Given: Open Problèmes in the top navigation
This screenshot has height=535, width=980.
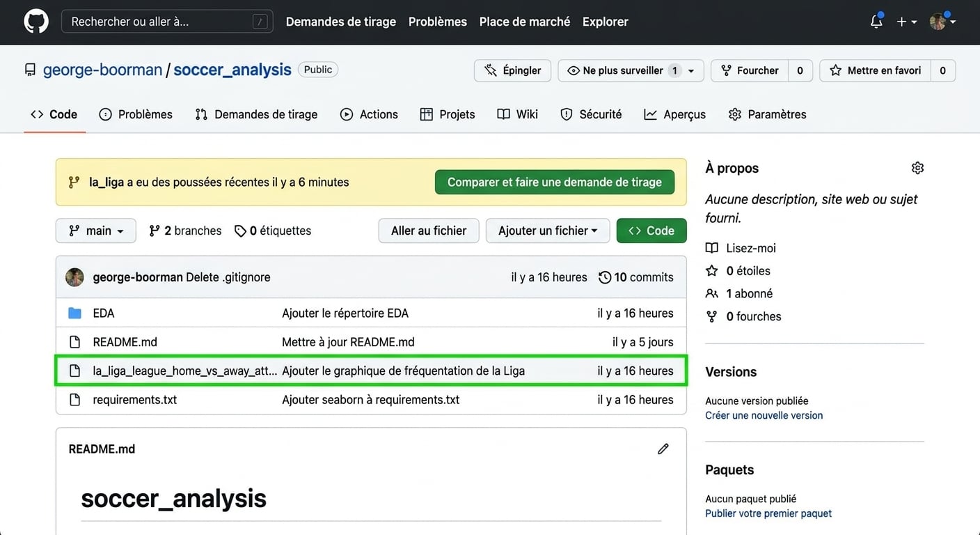Looking at the screenshot, I should (x=438, y=22).
